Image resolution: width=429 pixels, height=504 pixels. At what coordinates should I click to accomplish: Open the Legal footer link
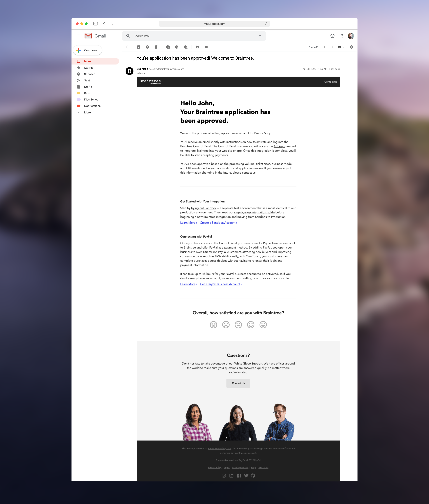pyautogui.click(x=227, y=468)
